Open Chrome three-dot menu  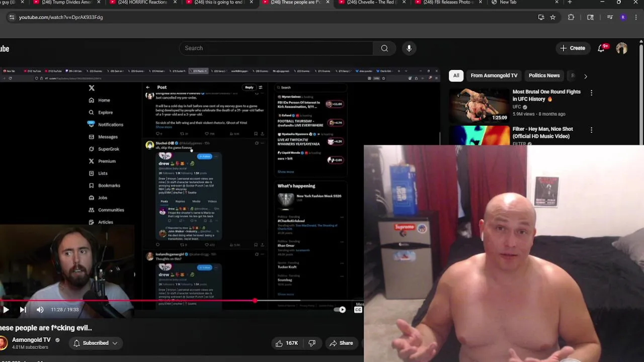tap(636, 17)
